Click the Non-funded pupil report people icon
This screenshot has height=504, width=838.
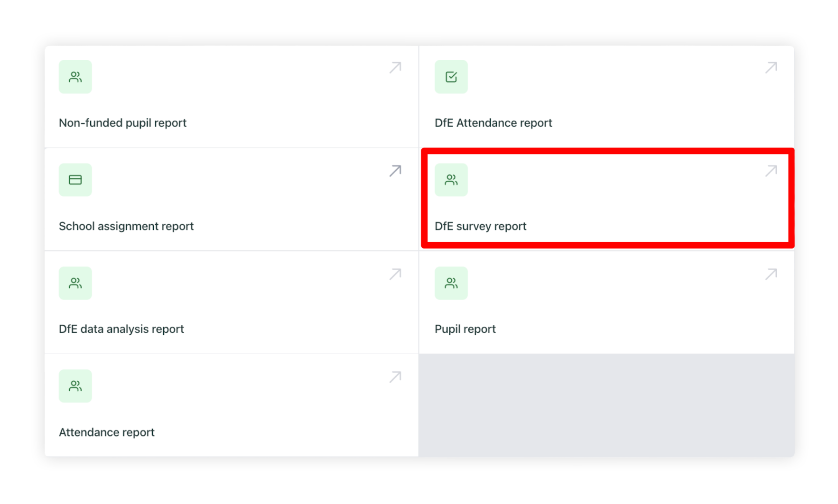tap(75, 77)
